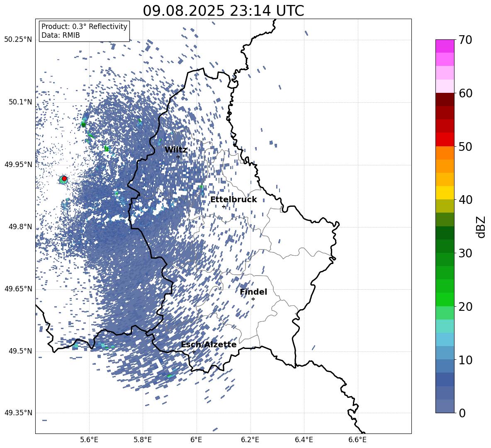Image resolution: width=491 pixels, height=448 pixels.
Task: Click the 5.6°E longitude label
Action: (89, 440)
